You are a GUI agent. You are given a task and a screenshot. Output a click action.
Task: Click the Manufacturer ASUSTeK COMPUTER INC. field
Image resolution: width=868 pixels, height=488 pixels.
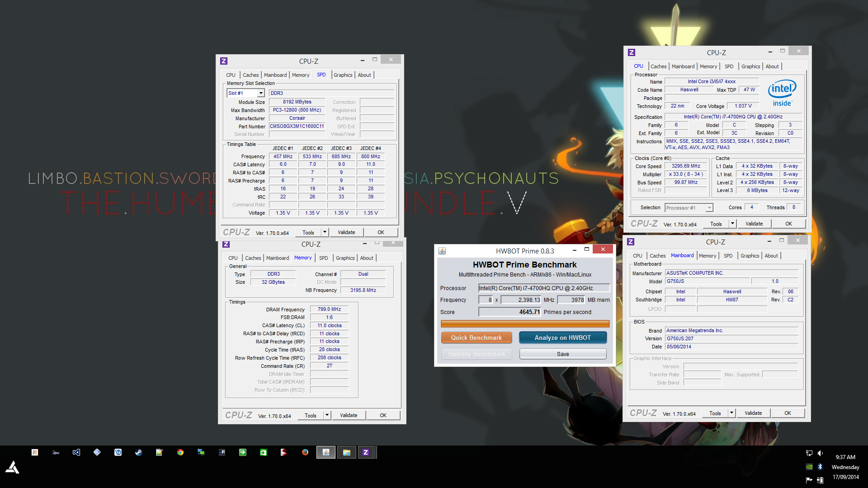[731, 273]
